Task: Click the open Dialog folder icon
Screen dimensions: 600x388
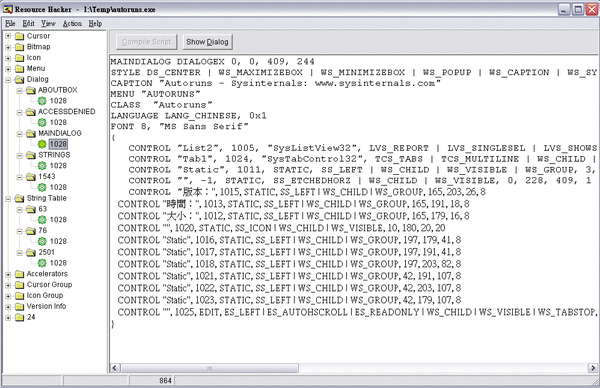Action: point(20,80)
